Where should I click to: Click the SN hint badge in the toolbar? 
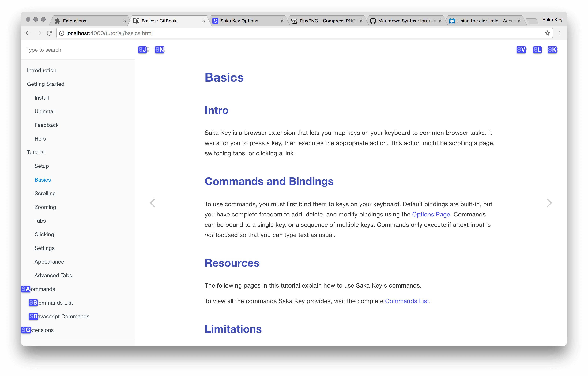pyautogui.click(x=160, y=50)
